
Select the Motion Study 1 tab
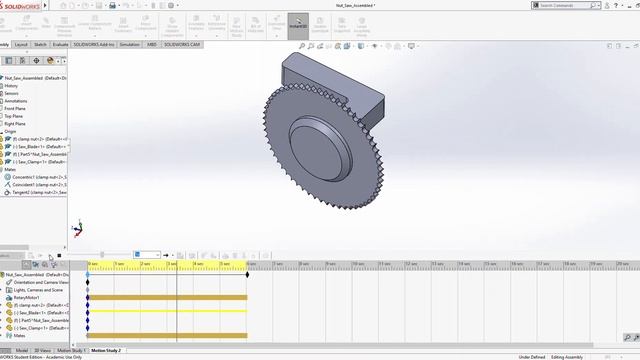(x=71, y=350)
